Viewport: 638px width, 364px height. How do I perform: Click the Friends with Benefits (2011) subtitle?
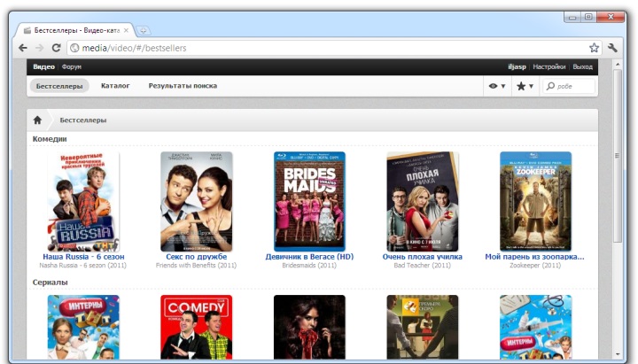click(x=196, y=265)
